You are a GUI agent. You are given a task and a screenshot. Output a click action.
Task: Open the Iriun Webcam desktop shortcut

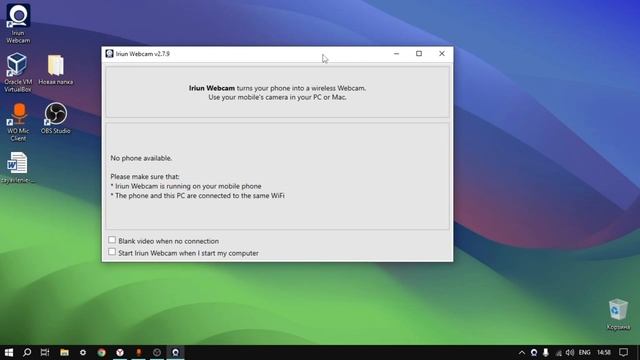[x=18, y=23]
